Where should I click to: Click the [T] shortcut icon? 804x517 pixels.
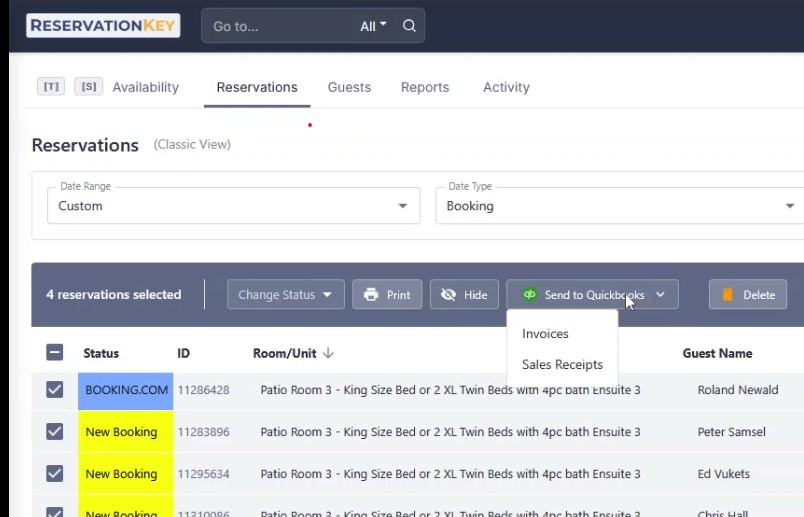51,87
